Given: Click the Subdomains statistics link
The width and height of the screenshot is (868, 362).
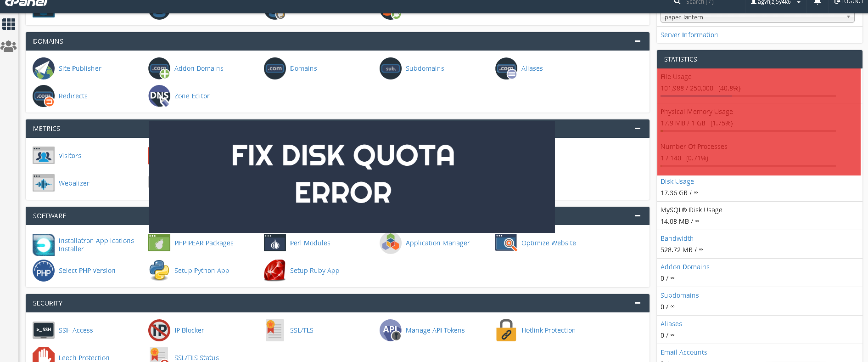Looking at the screenshot, I should [680, 295].
